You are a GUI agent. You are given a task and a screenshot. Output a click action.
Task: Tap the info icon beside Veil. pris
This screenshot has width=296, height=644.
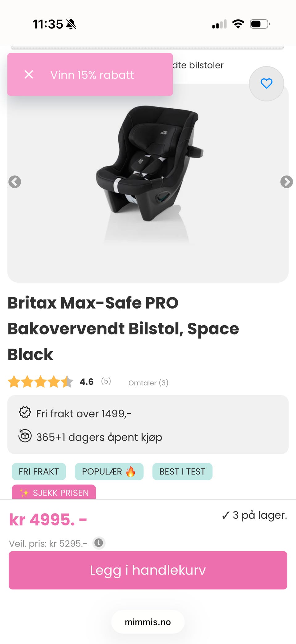point(99,543)
